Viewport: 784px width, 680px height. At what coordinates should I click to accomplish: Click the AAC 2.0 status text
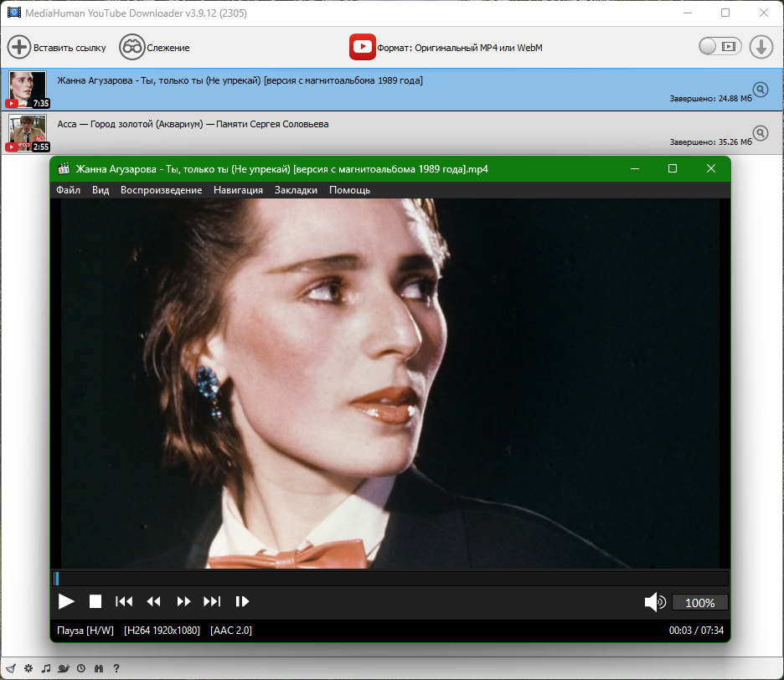click(231, 631)
